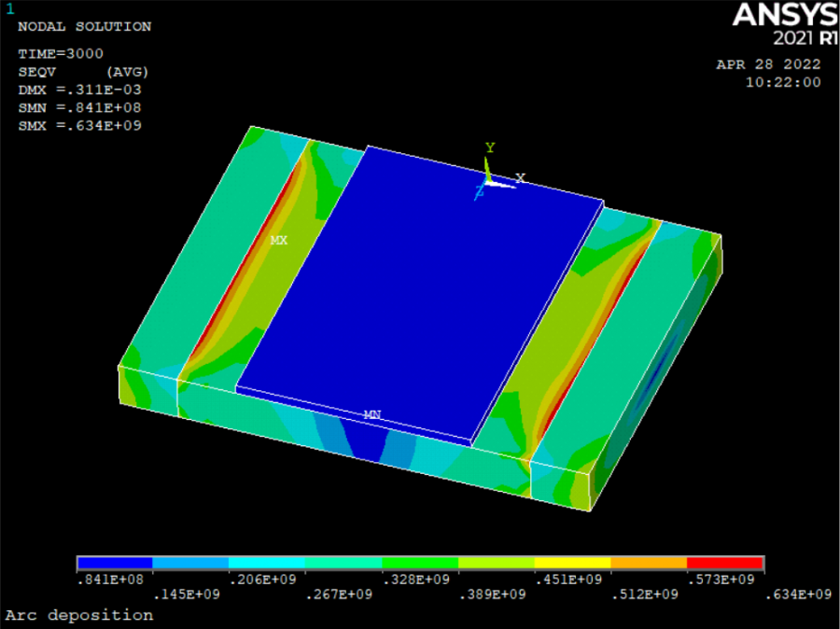The height and width of the screenshot is (629, 840).
Task: Click the DMX =.311E-03 value
Action: pos(79,90)
